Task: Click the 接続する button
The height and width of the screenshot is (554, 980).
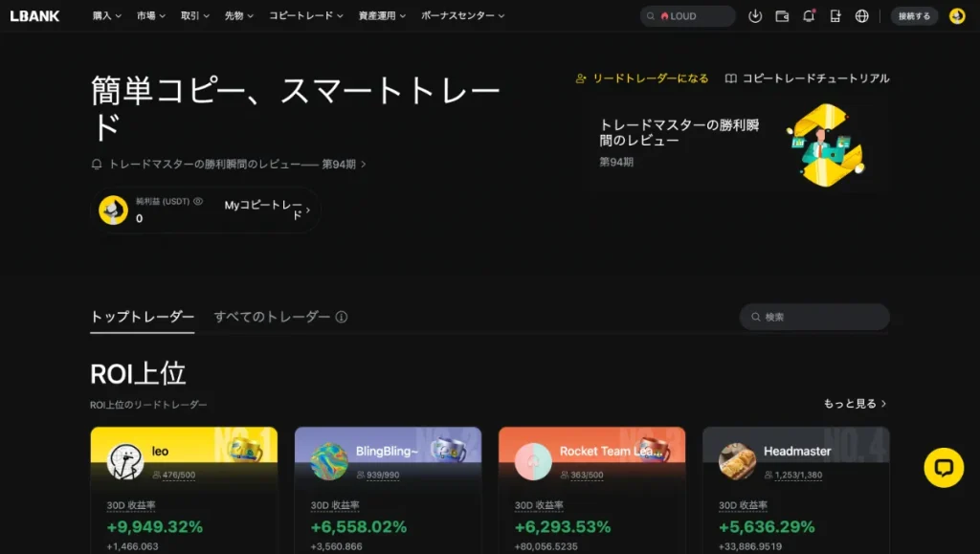Action: click(914, 15)
